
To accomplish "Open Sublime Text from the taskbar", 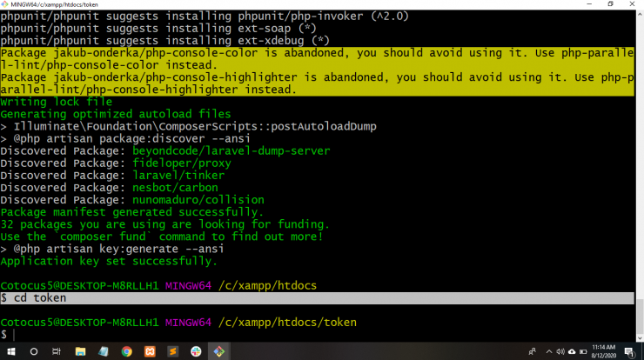I will pos(173,351).
